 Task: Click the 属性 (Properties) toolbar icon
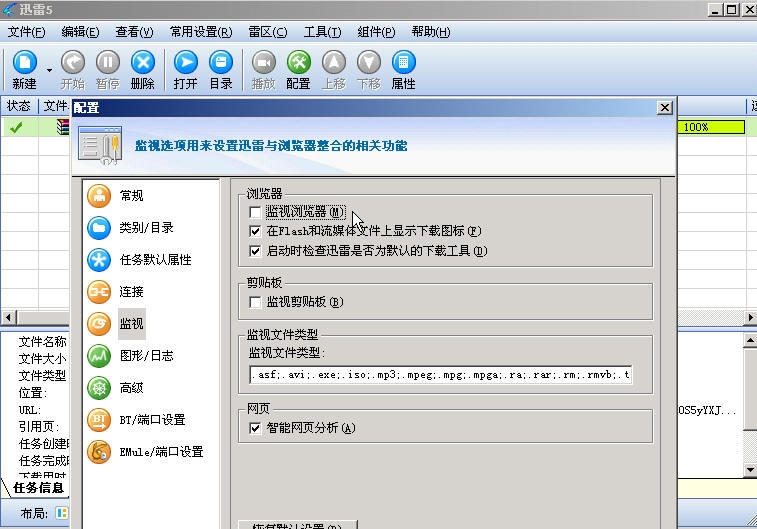coord(404,63)
